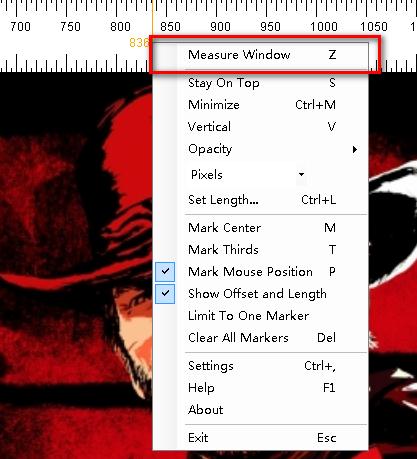Viewport: 417px width, 459px height.
Task: Open Set Length dialog
Action: tap(260, 200)
